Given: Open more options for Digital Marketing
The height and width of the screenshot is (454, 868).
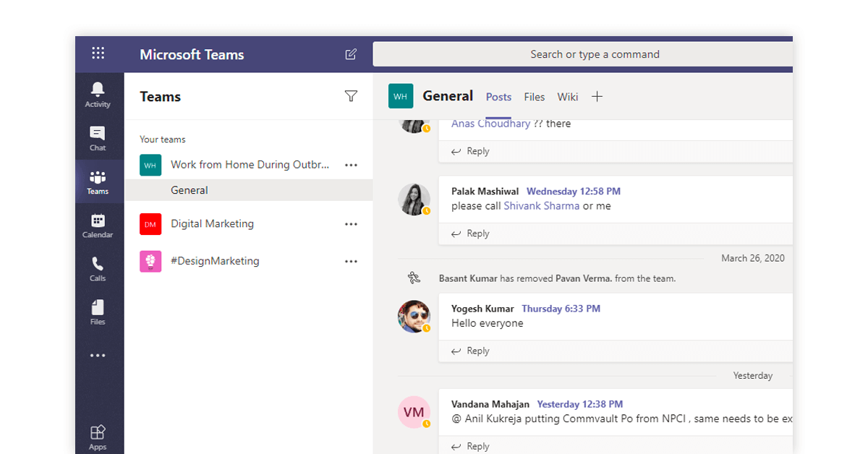Looking at the screenshot, I should coord(352,224).
